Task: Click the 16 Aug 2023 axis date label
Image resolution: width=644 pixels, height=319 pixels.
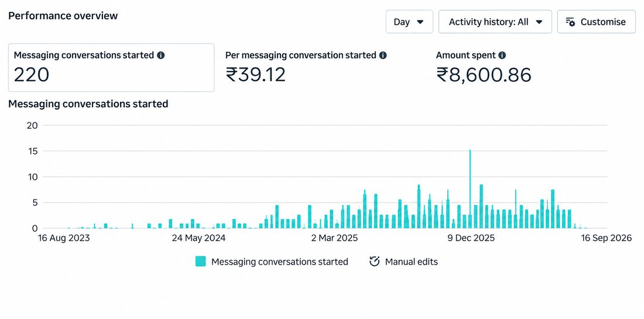Action: [64, 238]
